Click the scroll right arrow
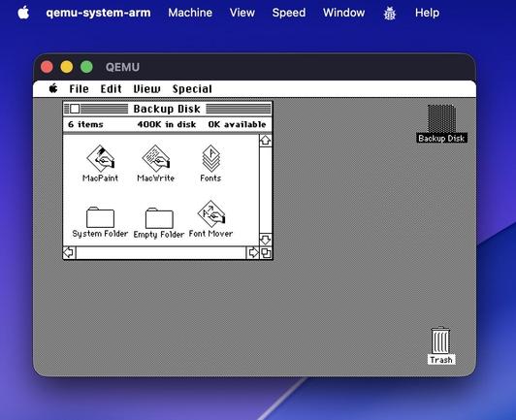Image resolution: width=516 pixels, height=420 pixels. click(x=253, y=253)
